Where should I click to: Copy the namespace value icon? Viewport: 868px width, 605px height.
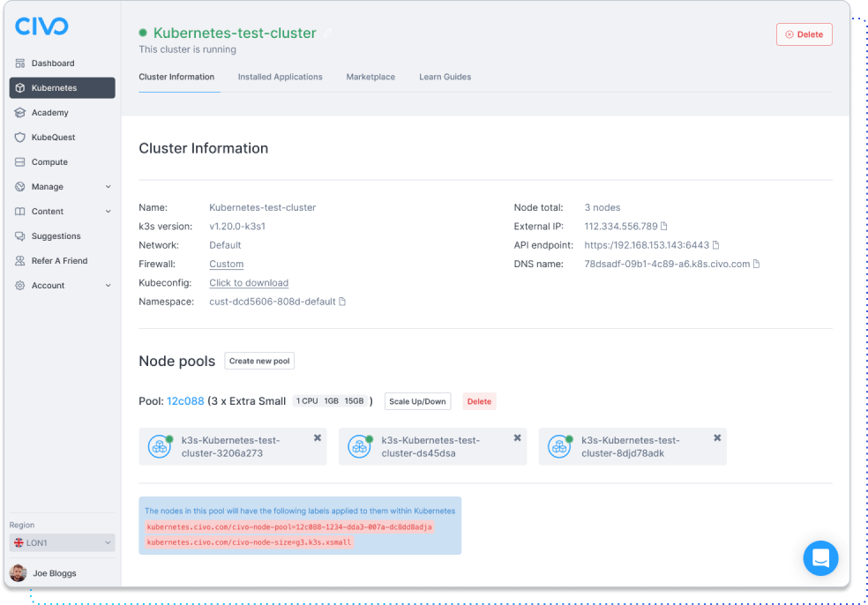[x=342, y=302]
